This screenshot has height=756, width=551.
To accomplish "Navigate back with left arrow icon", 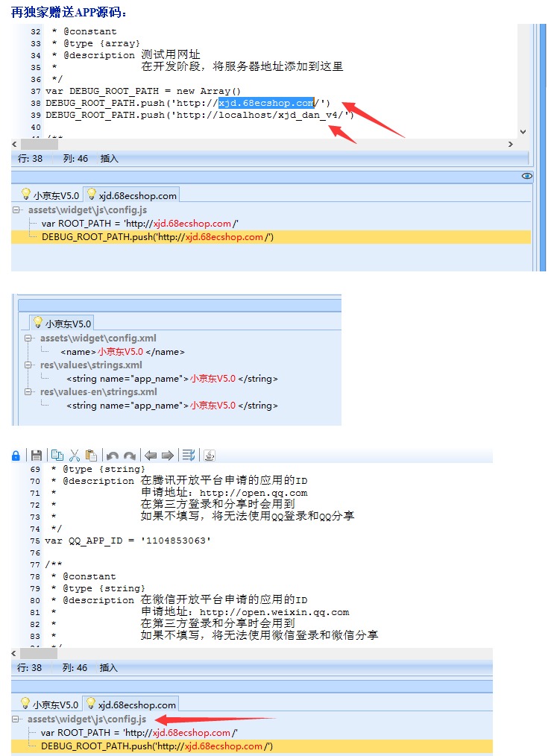I will (x=151, y=456).
